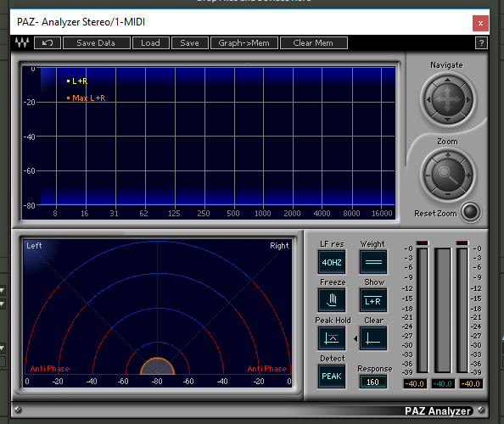
Task: Zoom in with top plus
Action: [x=447, y=155]
